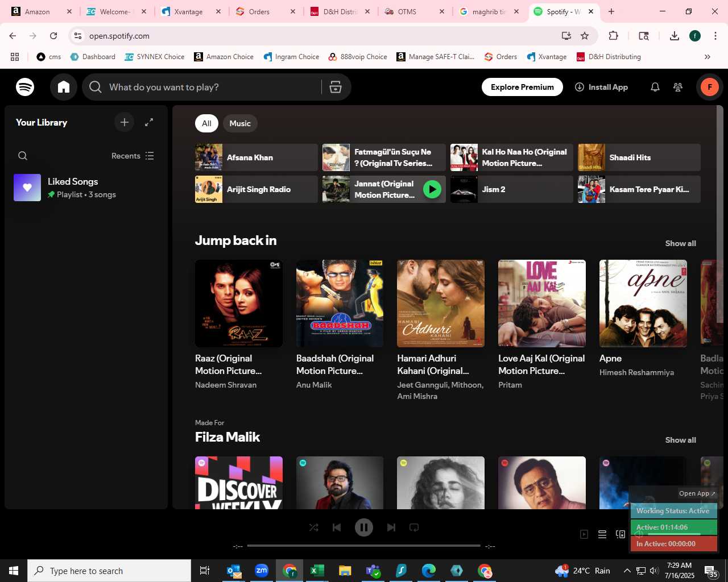Image resolution: width=728 pixels, height=582 pixels.
Task: Open Raaz album cover
Action: tap(239, 304)
